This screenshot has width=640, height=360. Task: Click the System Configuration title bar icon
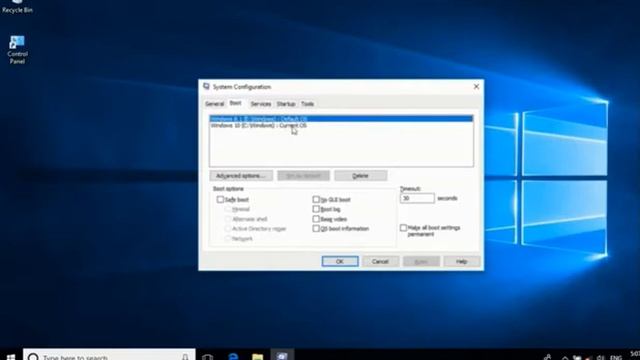point(206,87)
